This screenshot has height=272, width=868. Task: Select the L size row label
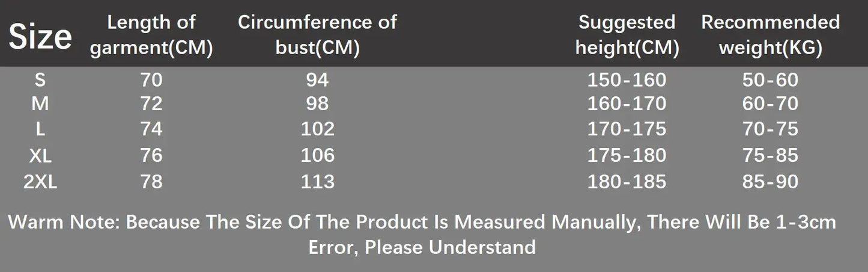(x=40, y=129)
